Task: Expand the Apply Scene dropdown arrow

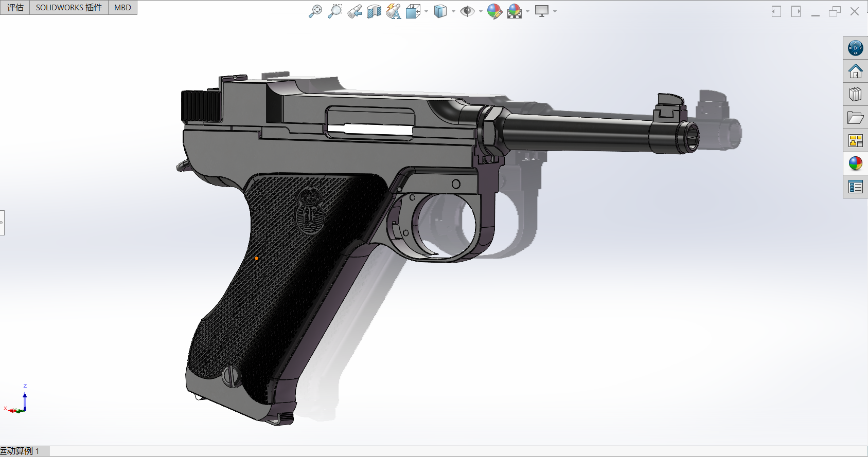Action: coord(527,11)
